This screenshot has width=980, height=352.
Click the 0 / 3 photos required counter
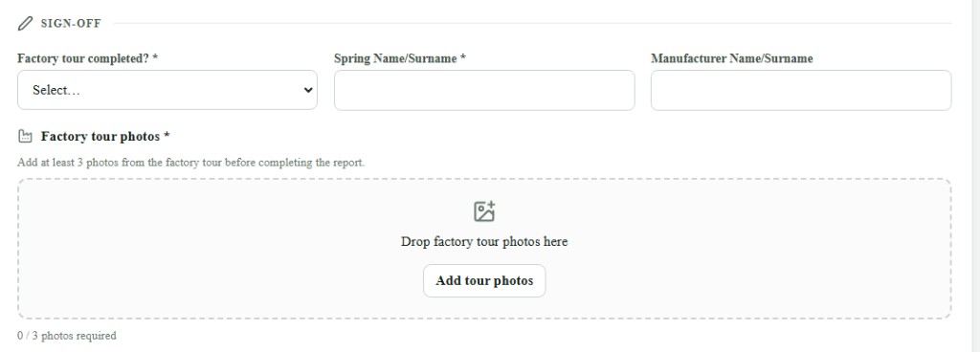67,336
